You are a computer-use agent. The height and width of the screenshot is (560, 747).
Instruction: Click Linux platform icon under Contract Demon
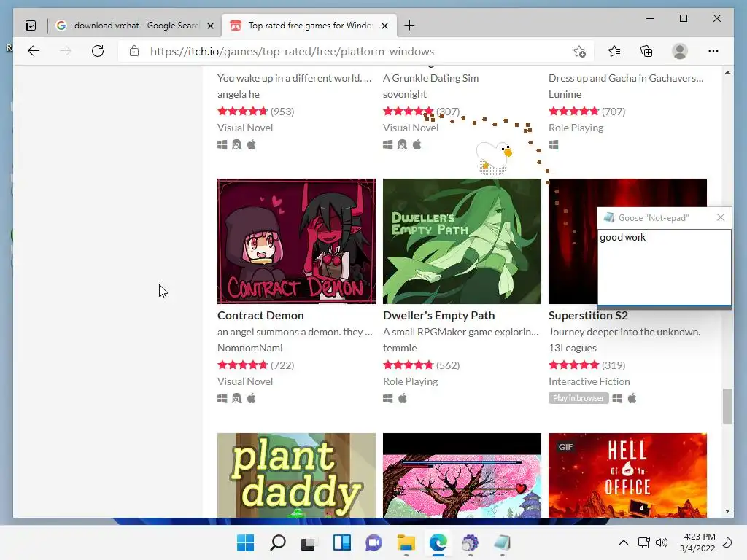coord(237,399)
